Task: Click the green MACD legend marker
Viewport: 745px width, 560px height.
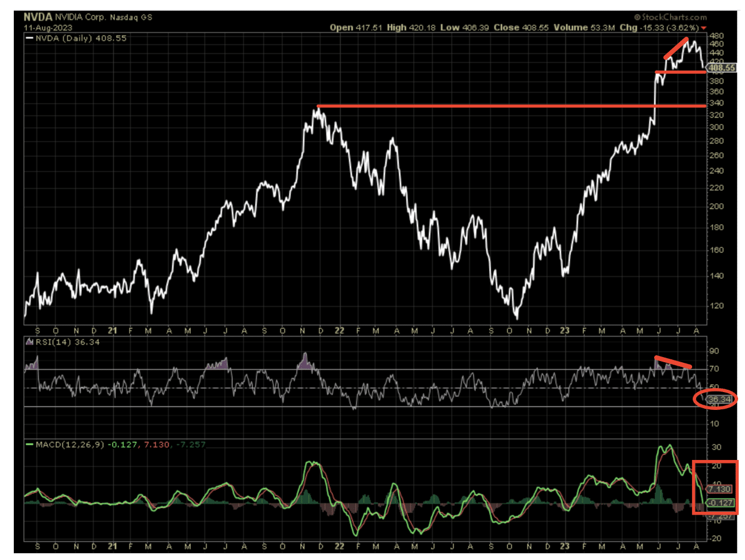Action: point(29,444)
